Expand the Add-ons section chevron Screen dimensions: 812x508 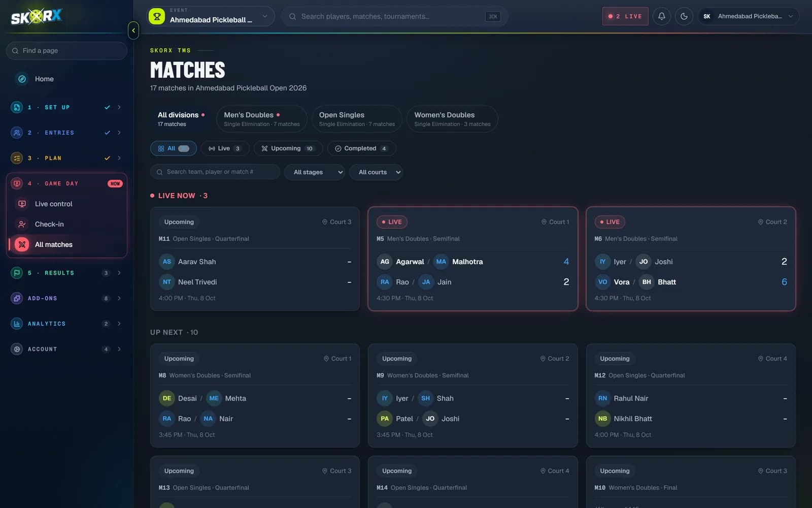119,298
